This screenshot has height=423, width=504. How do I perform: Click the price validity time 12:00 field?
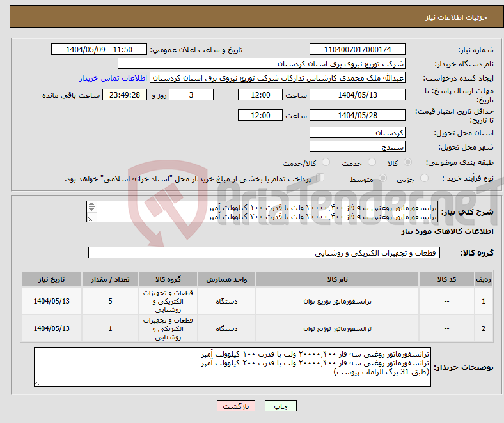(260, 115)
